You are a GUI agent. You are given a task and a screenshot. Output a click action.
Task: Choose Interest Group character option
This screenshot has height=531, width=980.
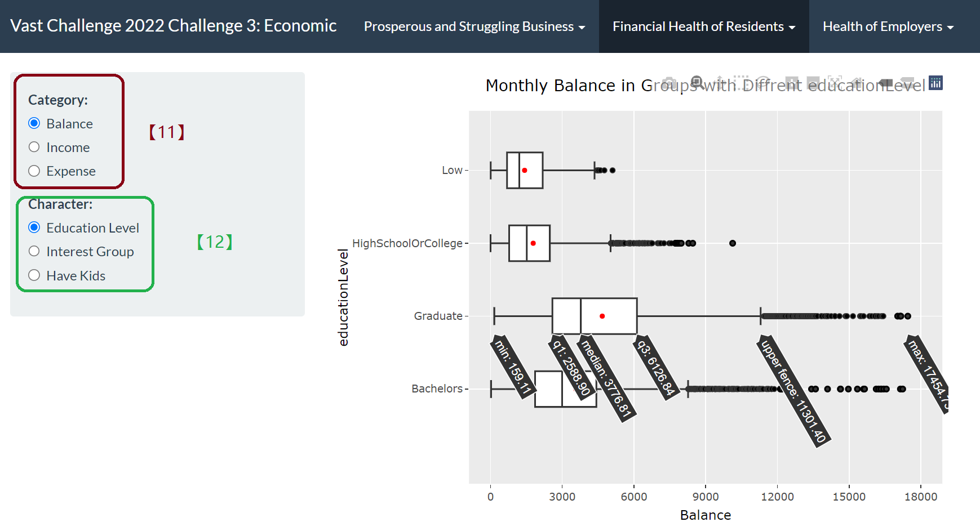[x=34, y=251]
